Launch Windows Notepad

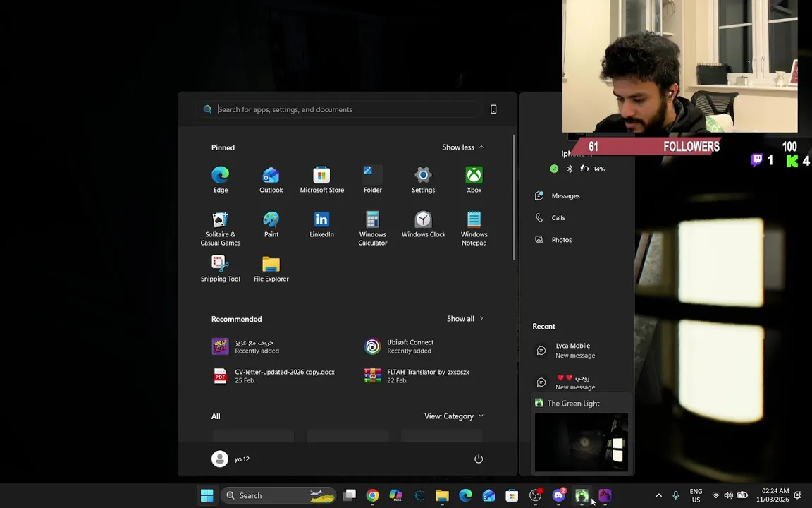(x=474, y=228)
